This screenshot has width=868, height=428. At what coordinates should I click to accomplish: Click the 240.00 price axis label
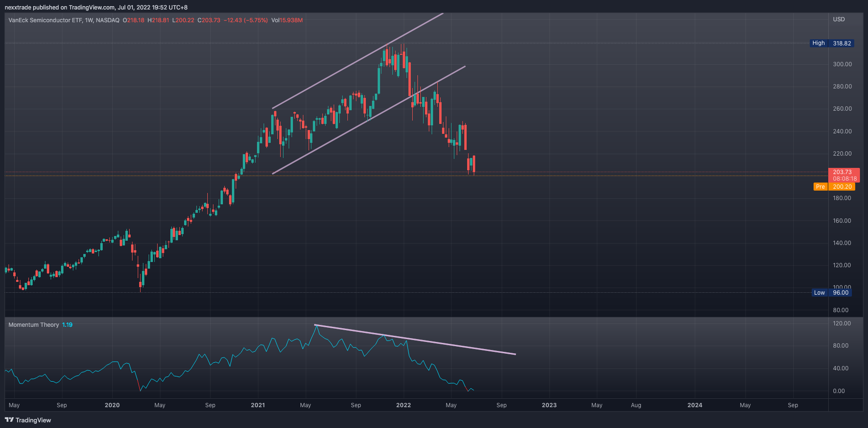pos(842,131)
